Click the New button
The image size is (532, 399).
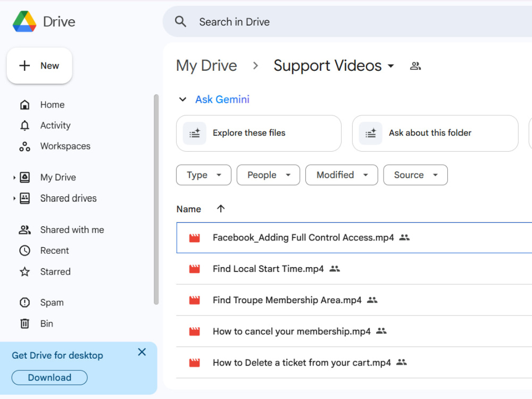[39, 65]
